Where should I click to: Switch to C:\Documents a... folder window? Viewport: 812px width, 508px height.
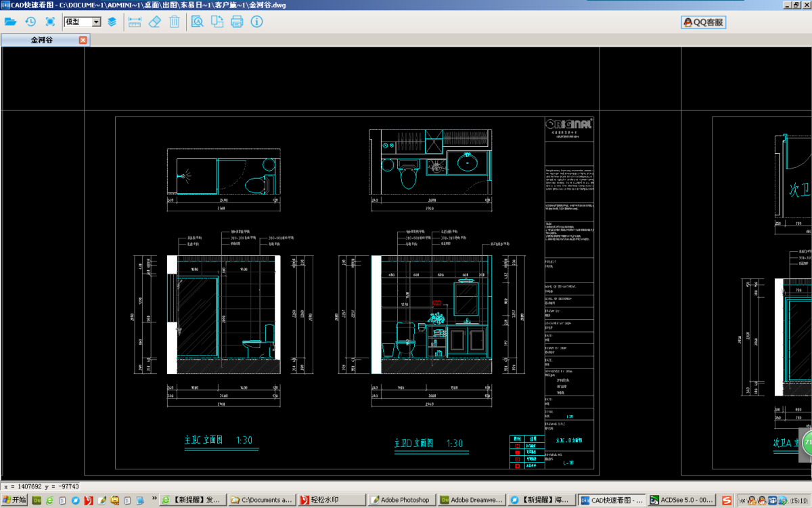tap(262, 500)
